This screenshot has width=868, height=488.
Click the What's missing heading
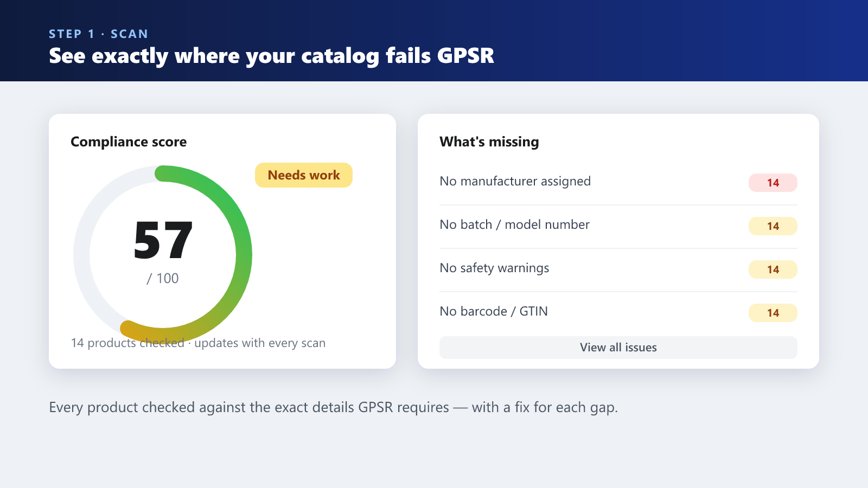[x=489, y=142]
